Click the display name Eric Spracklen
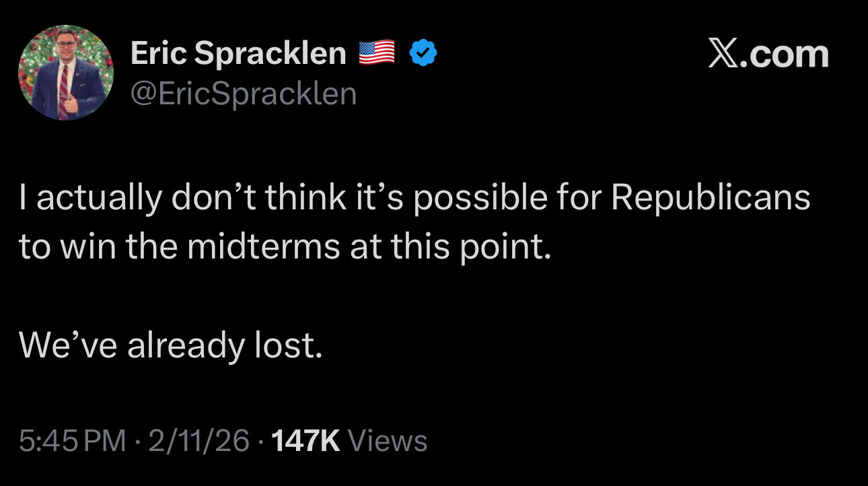The width and height of the screenshot is (868, 486). pyautogui.click(x=238, y=53)
